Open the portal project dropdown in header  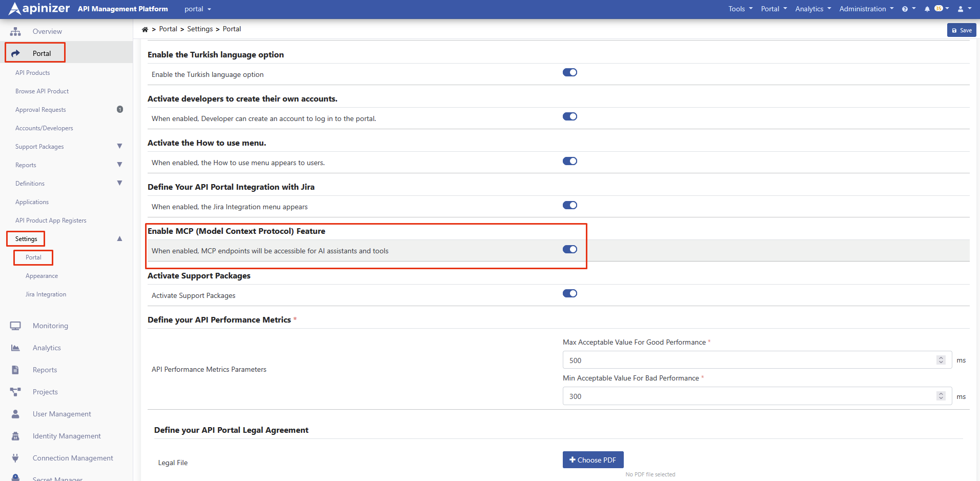tap(197, 9)
